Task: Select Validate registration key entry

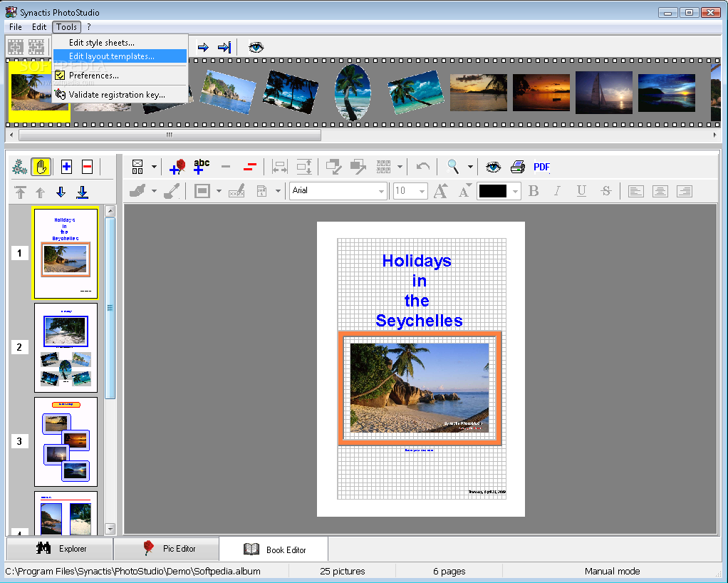Action: (120, 95)
